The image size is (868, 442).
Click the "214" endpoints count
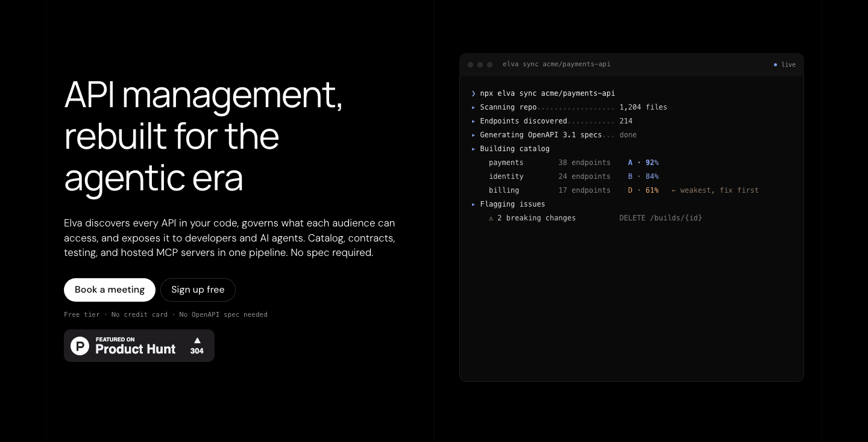point(626,121)
